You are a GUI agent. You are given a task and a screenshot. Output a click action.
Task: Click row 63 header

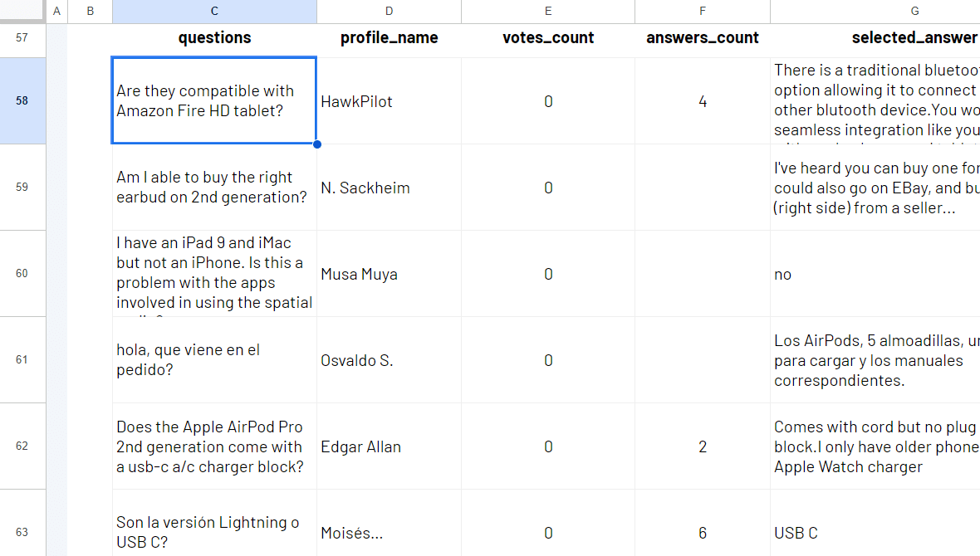click(22, 532)
